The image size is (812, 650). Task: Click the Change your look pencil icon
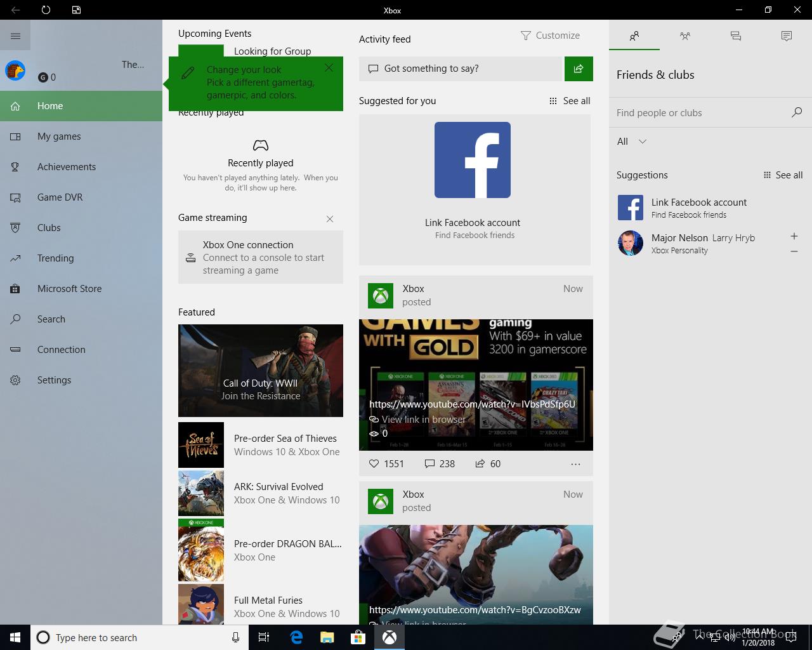coord(188,73)
